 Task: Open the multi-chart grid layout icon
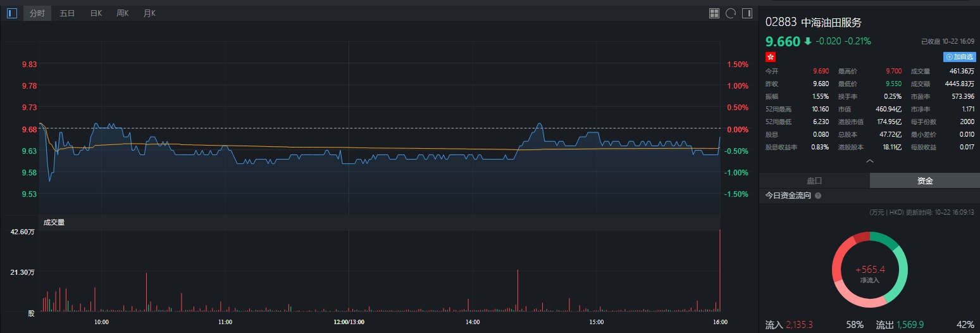coord(714,13)
